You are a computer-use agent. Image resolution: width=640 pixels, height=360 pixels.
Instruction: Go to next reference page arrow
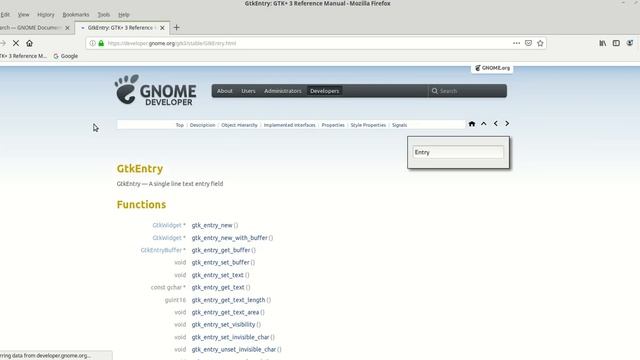pyautogui.click(x=507, y=124)
